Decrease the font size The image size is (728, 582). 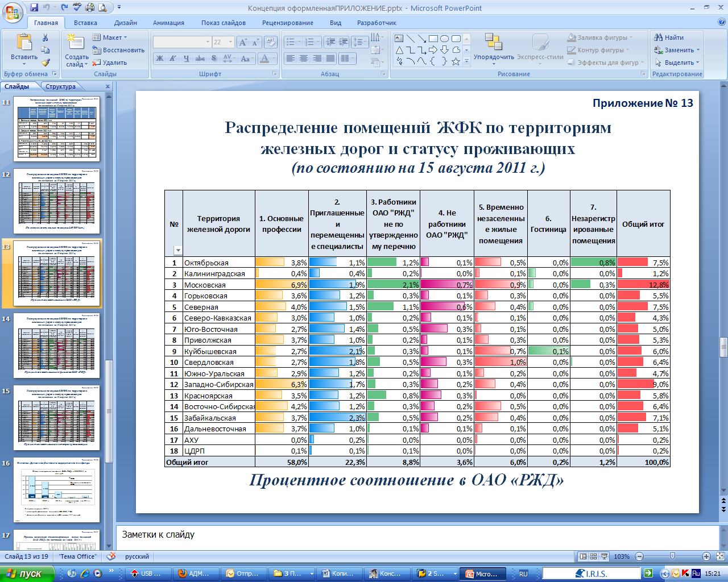(255, 42)
